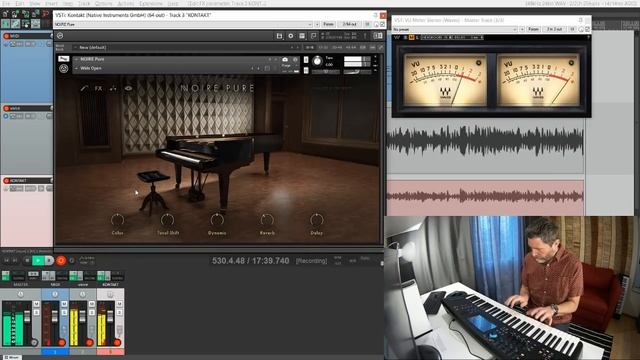Open the Kontakt preset dropdown showing NOIRE Pure

pos(183,24)
